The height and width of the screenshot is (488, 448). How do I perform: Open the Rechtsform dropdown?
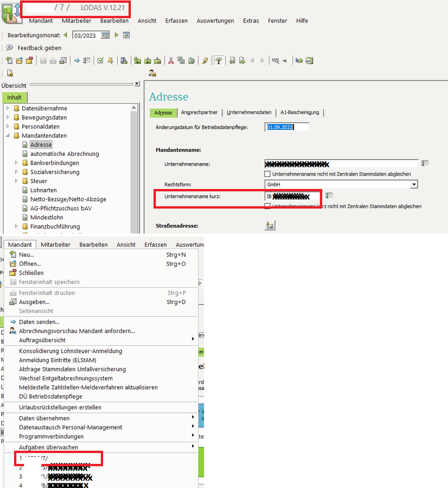(414, 185)
